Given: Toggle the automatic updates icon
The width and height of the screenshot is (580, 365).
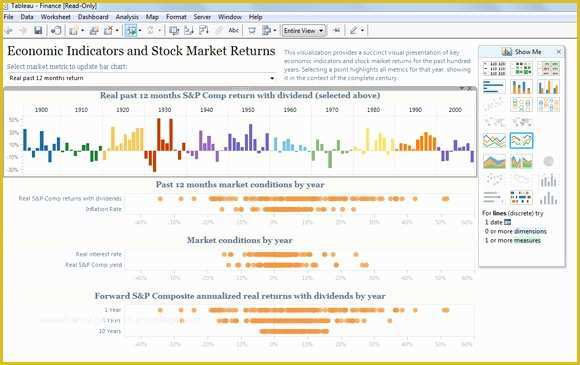Looking at the screenshot, I should pyautogui.click(x=132, y=31).
